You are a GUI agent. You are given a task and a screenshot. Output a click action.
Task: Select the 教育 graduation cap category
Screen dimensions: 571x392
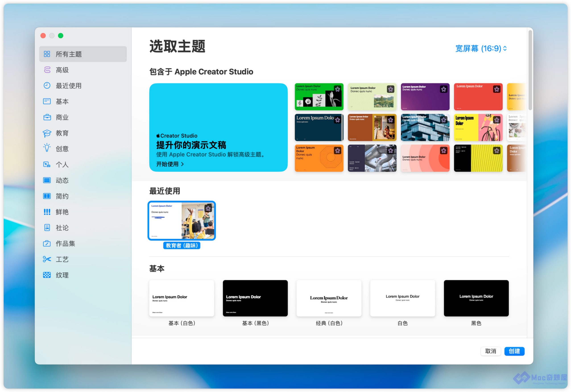(47, 133)
